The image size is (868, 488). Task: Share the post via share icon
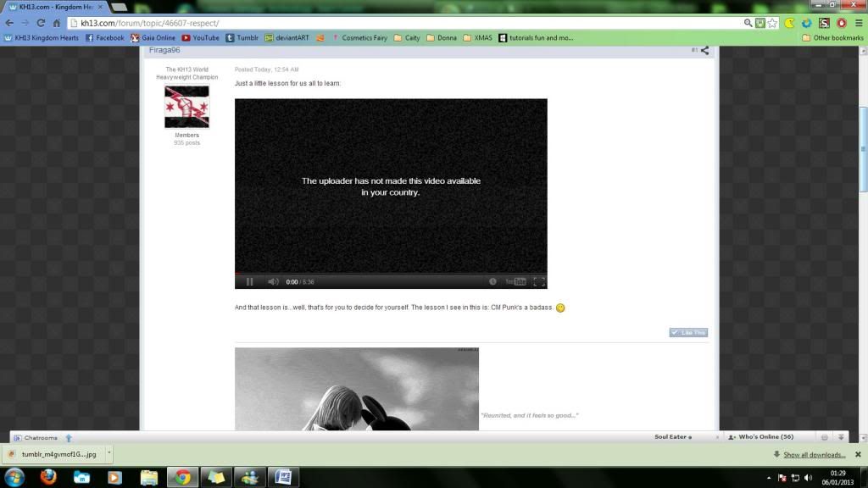[704, 51]
